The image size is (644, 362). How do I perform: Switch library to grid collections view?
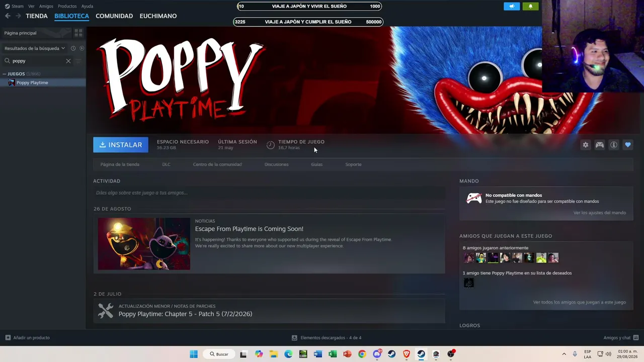pos(78,33)
